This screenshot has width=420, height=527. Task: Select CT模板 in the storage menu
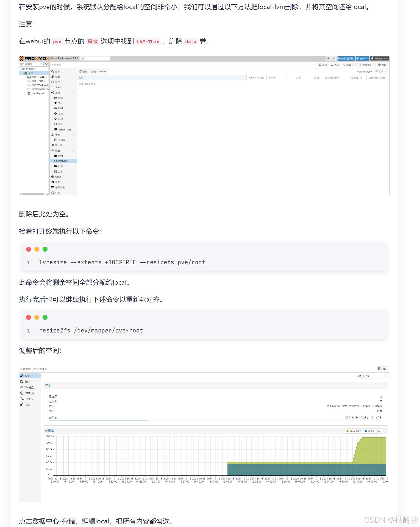click(30, 399)
